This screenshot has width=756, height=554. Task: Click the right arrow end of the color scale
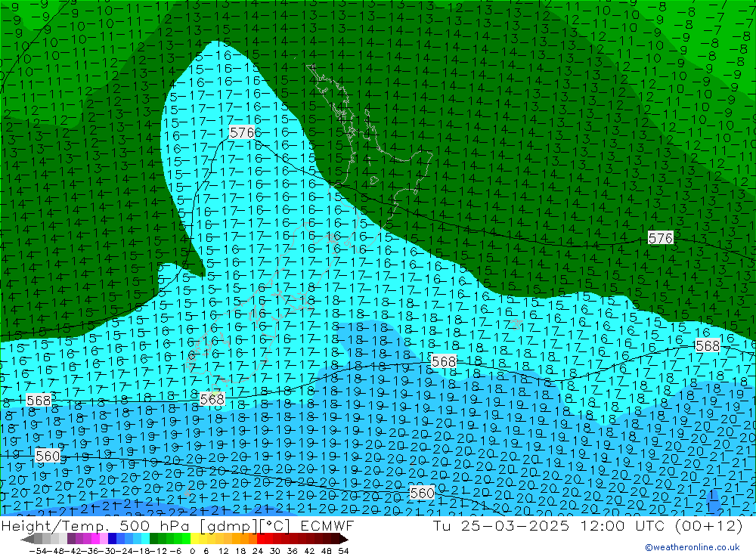[344, 539]
